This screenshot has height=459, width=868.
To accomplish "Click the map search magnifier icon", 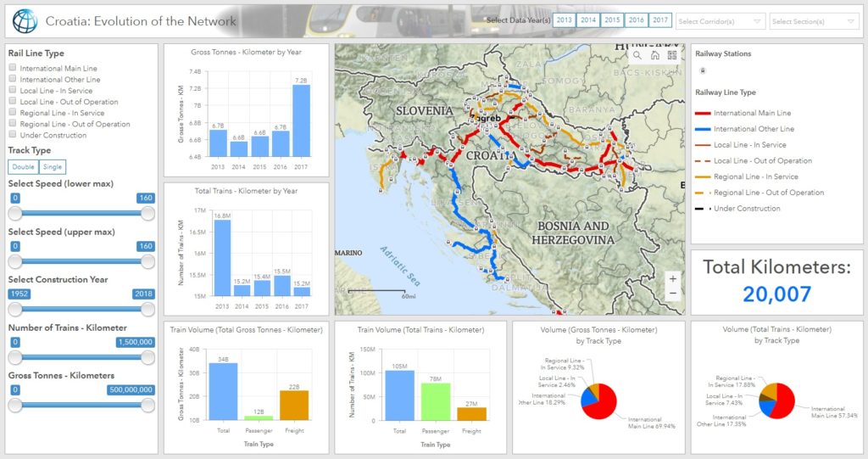I will (637, 55).
